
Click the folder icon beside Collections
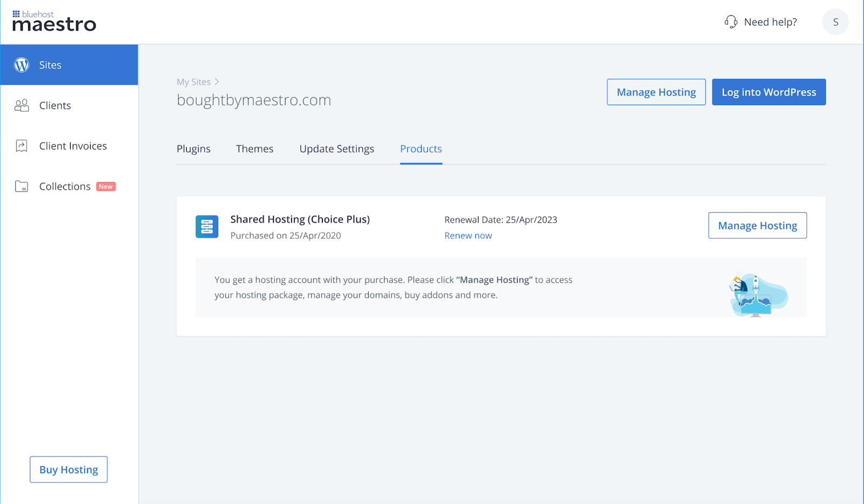22,187
